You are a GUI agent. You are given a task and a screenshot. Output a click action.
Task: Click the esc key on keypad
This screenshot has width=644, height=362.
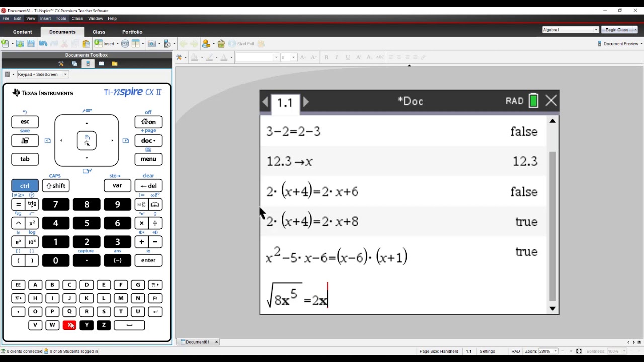point(25,122)
